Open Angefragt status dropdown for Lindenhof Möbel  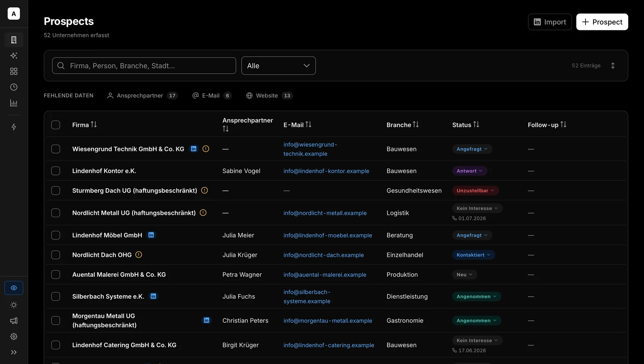472,235
